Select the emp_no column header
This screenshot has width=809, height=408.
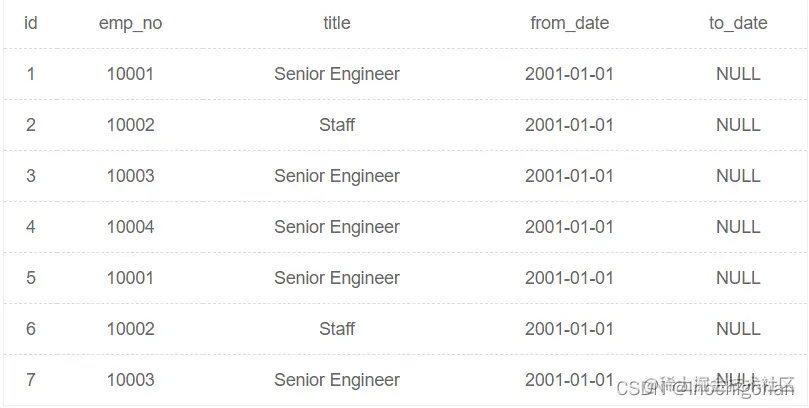(131, 24)
